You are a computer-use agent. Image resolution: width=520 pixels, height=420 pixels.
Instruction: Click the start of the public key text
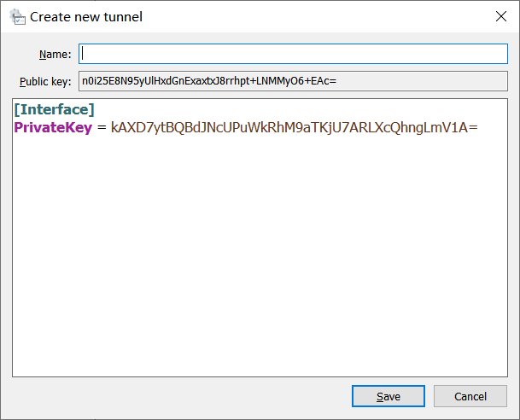click(84, 82)
